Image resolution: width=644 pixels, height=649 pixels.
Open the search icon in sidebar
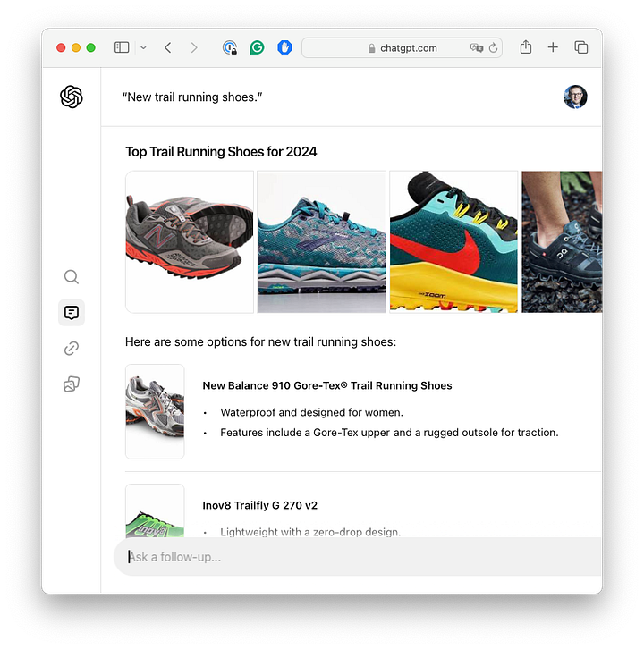point(72,277)
